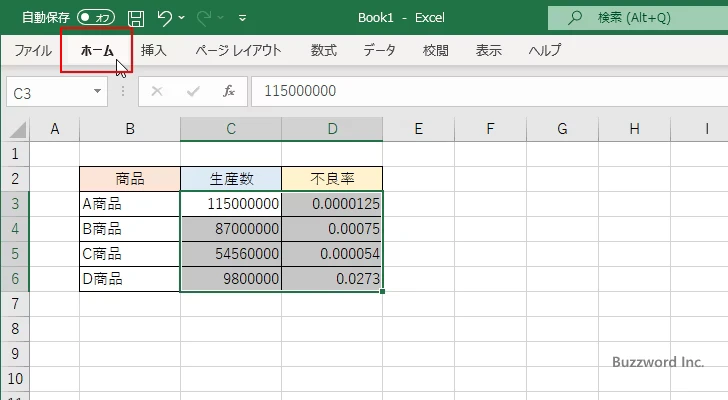Select column F header
Image resolution: width=728 pixels, height=400 pixels.
click(x=490, y=129)
